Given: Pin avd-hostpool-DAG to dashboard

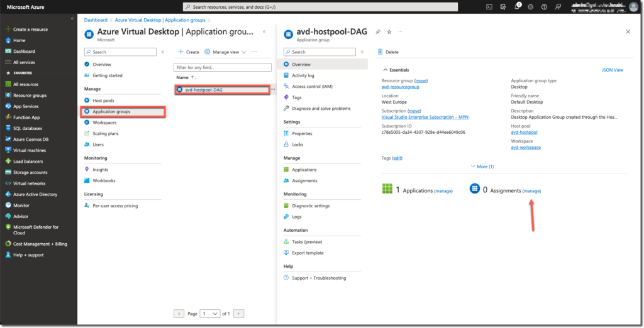Looking at the screenshot, I should (x=378, y=31).
